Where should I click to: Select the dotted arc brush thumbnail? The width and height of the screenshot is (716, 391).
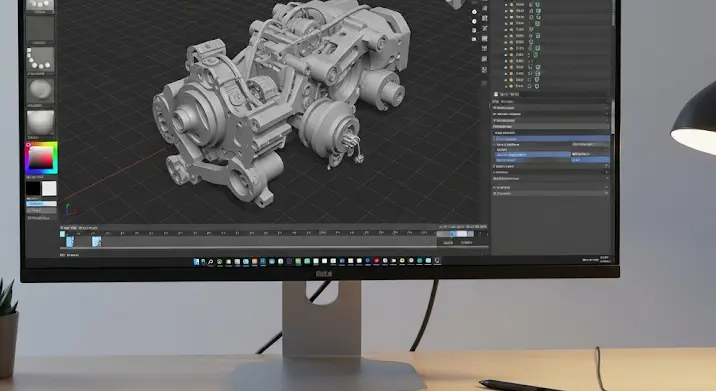pyautogui.click(x=40, y=59)
